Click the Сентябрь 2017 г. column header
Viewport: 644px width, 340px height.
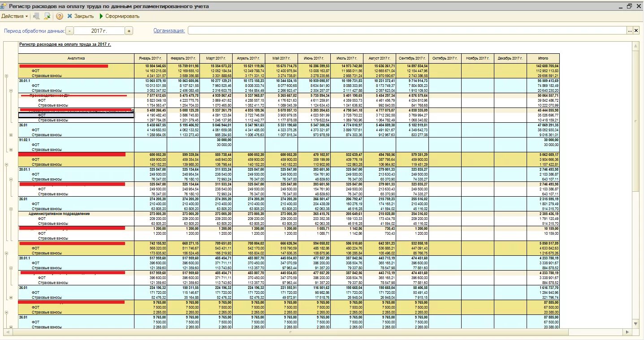click(412, 58)
